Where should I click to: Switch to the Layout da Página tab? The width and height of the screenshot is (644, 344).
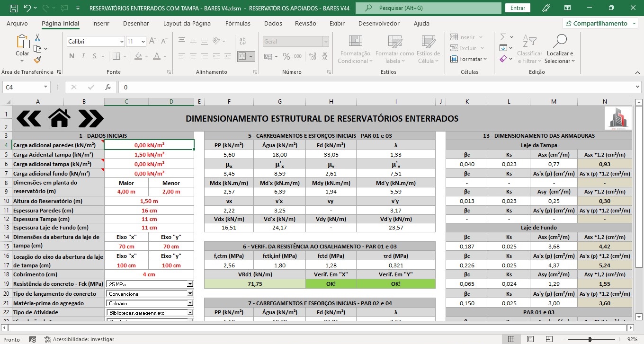tap(187, 23)
